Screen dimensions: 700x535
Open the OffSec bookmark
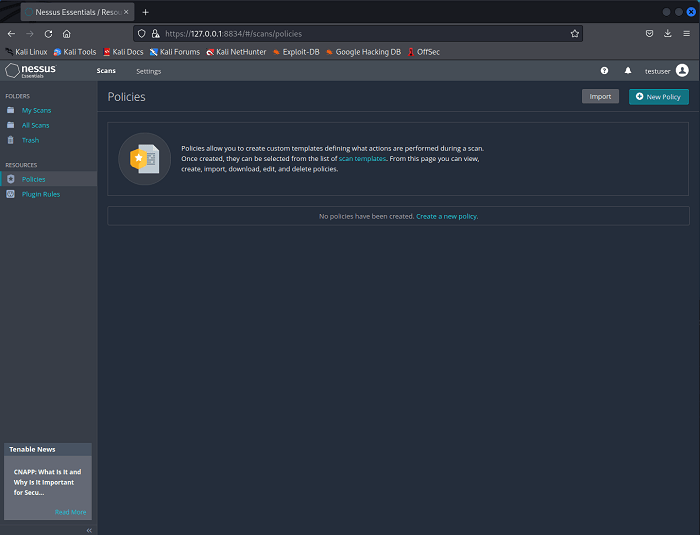424,52
